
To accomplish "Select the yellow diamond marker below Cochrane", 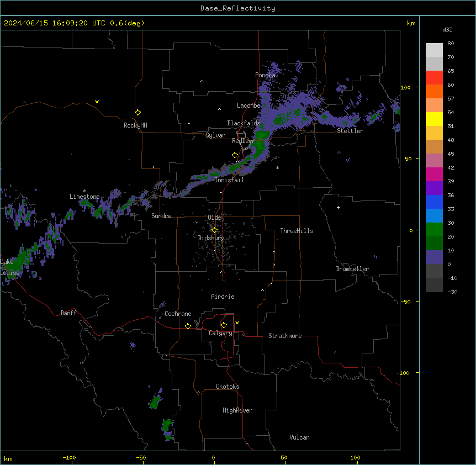I will (188, 326).
